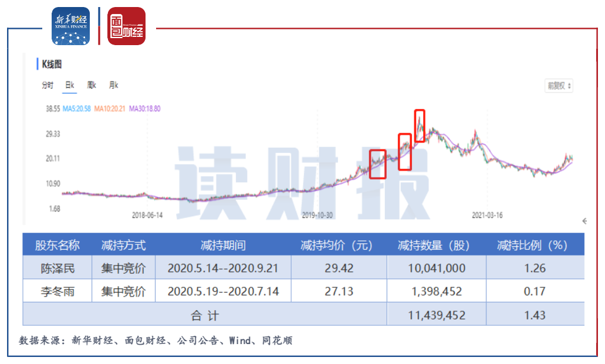
Task: Open the 前复权 adjustment dropdown
Action: tap(559, 86)
